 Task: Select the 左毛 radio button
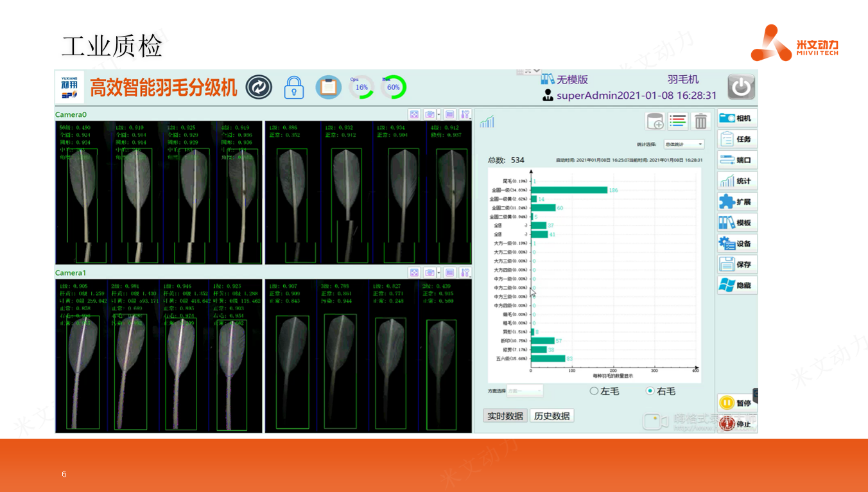(594, 391)
